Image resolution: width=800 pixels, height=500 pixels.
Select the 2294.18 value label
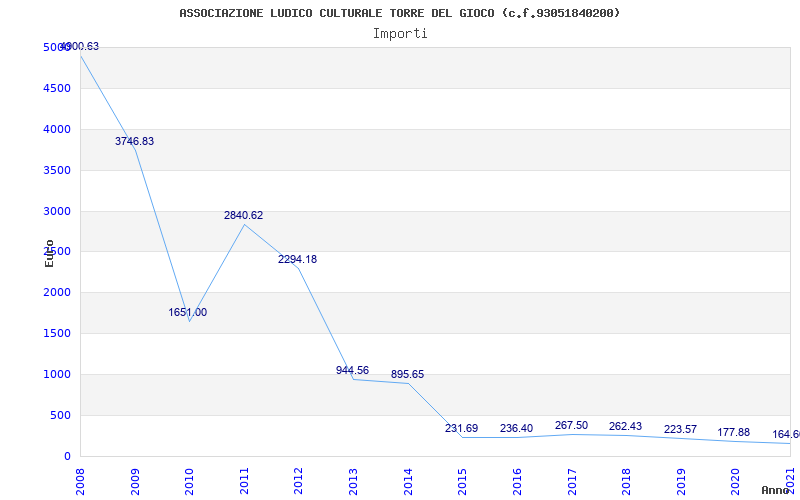[x=297, y=259]
